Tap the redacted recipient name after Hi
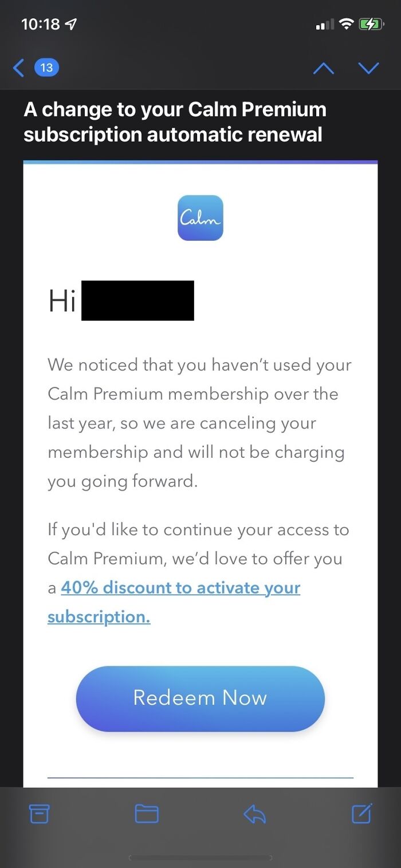 139,300
